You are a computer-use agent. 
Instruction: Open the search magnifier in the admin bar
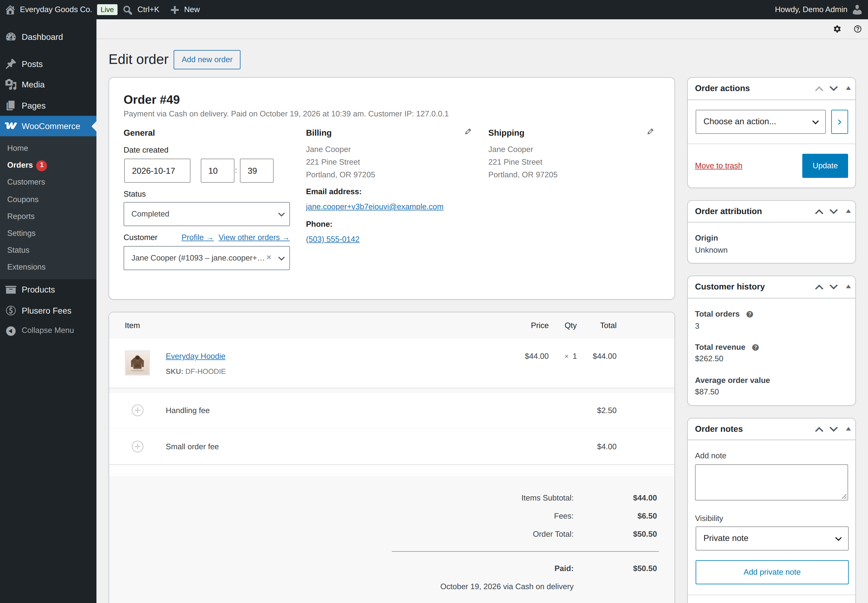(128, 10)
